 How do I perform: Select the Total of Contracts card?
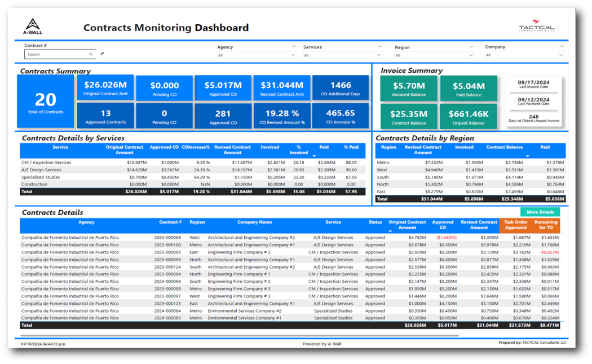pyautogui.click(x=46, y=102)
